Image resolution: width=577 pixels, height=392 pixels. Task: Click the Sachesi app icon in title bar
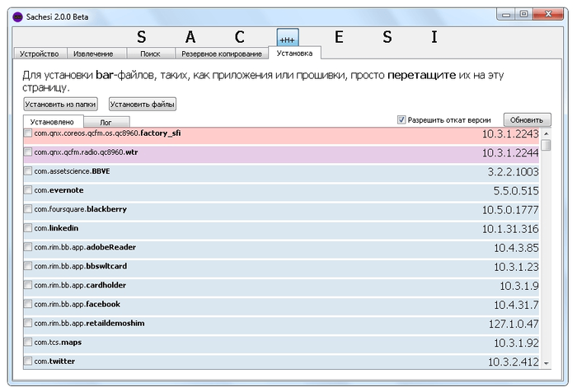tap(17, 17)
